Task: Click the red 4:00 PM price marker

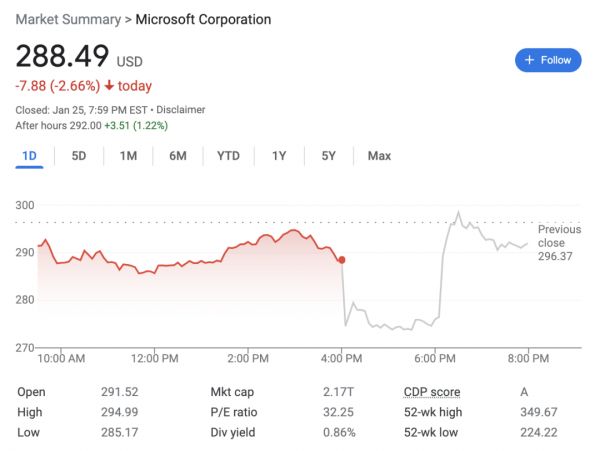Action: 342,260
